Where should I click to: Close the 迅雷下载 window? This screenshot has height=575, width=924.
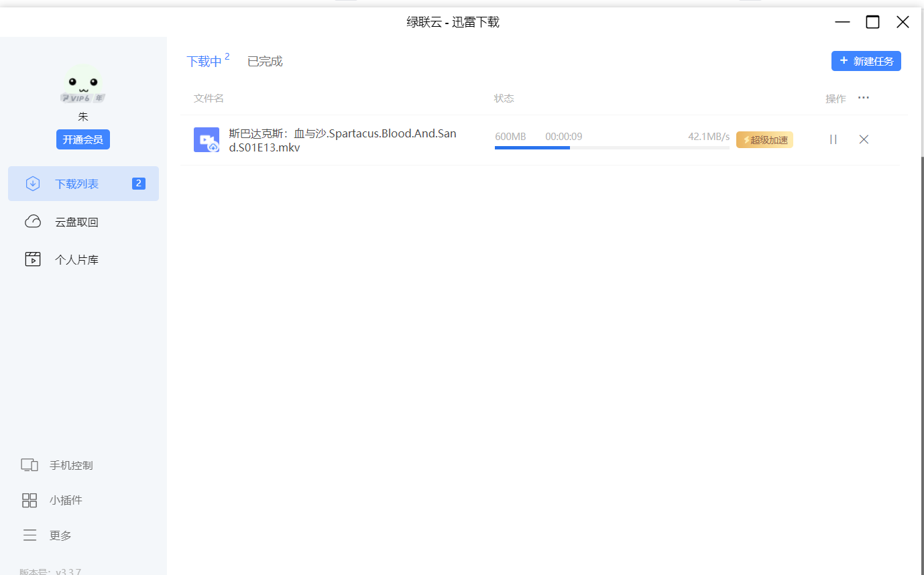(x=903, y=22)
